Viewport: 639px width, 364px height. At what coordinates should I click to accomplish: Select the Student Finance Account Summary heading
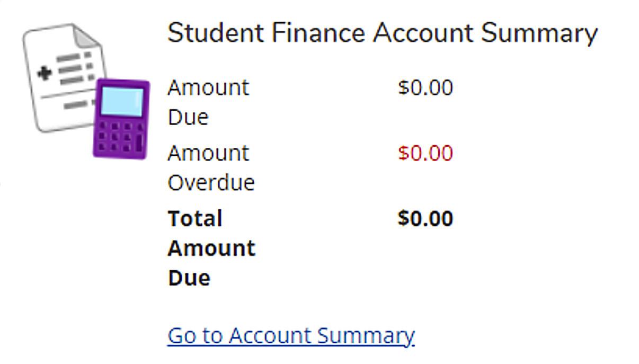[382, 33]
